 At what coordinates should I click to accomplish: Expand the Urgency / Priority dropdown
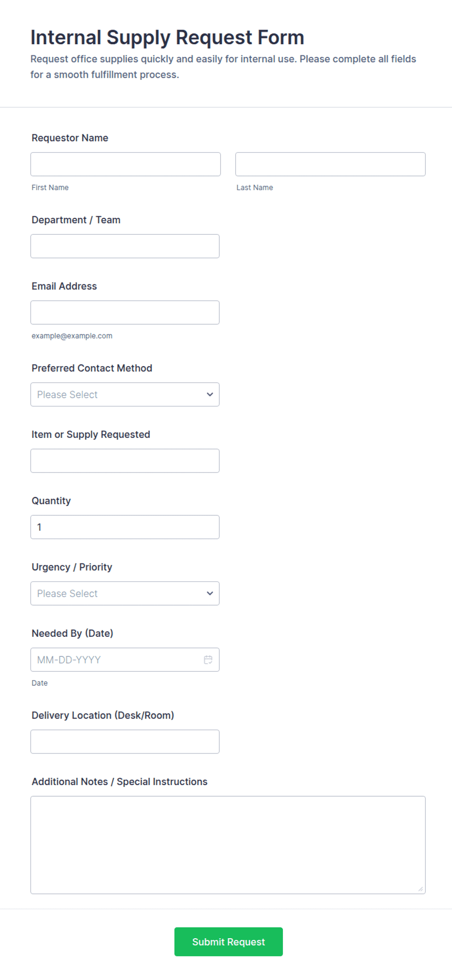click(x=125, y=593)
